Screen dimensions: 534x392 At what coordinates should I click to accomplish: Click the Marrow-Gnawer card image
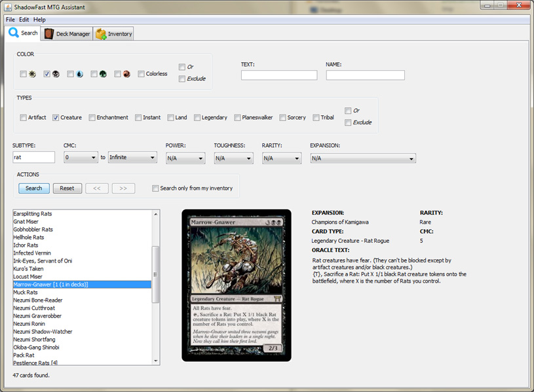click(x=237, y=285)
